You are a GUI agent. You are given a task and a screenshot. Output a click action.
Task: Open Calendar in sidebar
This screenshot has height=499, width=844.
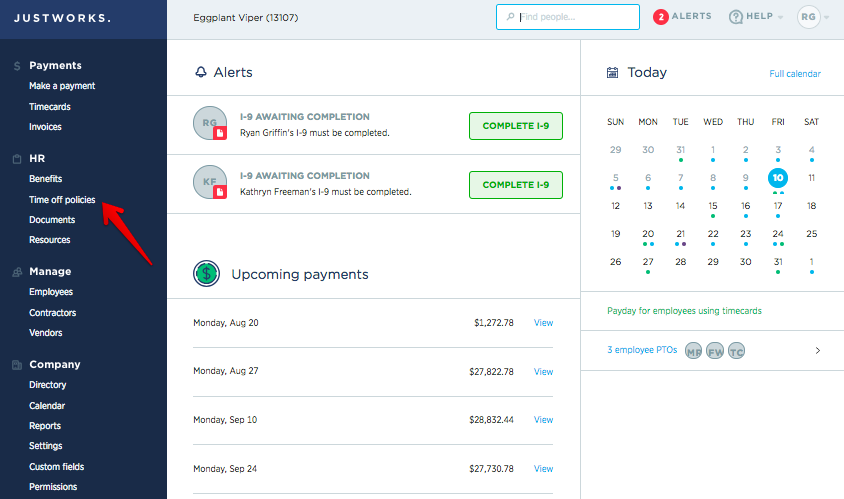(47, 406)
